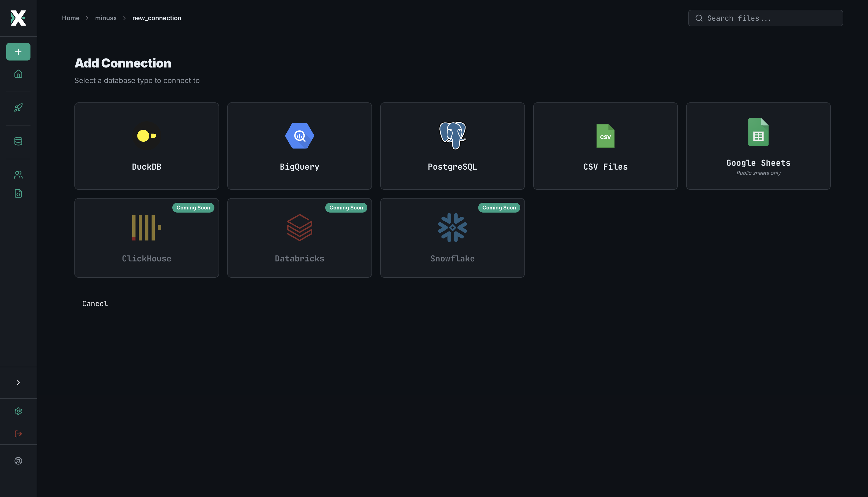Viewport: 868px width, 497px height.
Task: Click 'Public sheets only' text
Action: click(758, 173)
